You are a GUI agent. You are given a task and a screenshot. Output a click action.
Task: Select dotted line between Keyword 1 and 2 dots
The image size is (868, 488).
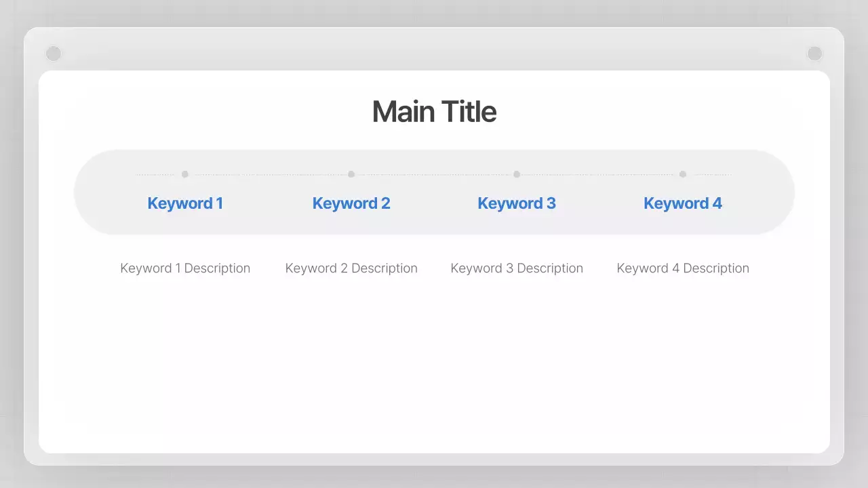pyautogui.click(x=268, y=175)
